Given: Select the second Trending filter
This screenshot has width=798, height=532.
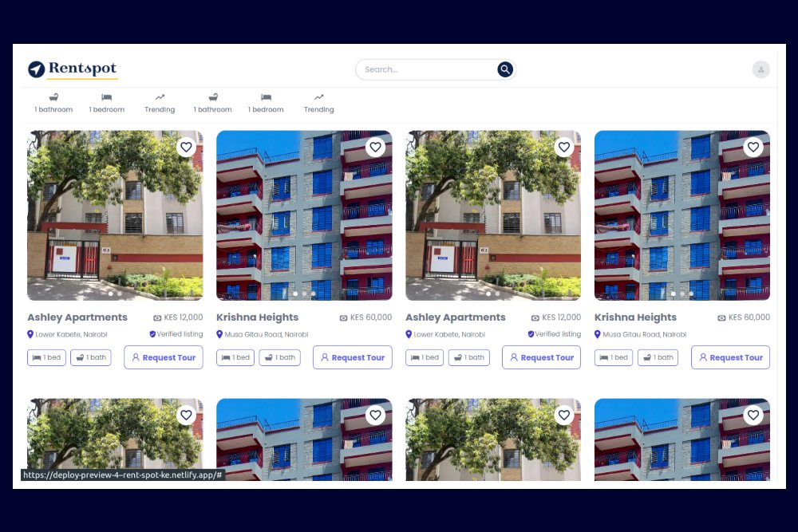Looking at the screenshot, I should pyautogui.click(x=318, y=103).
